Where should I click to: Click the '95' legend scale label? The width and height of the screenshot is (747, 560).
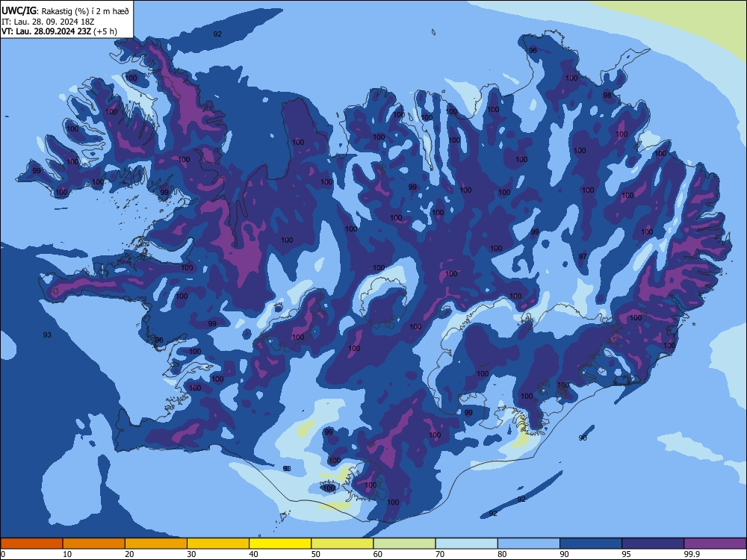pos(627,554)
